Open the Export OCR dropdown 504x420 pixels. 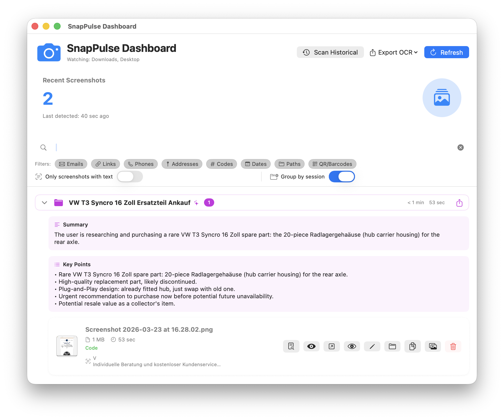[x=393, y=52]
